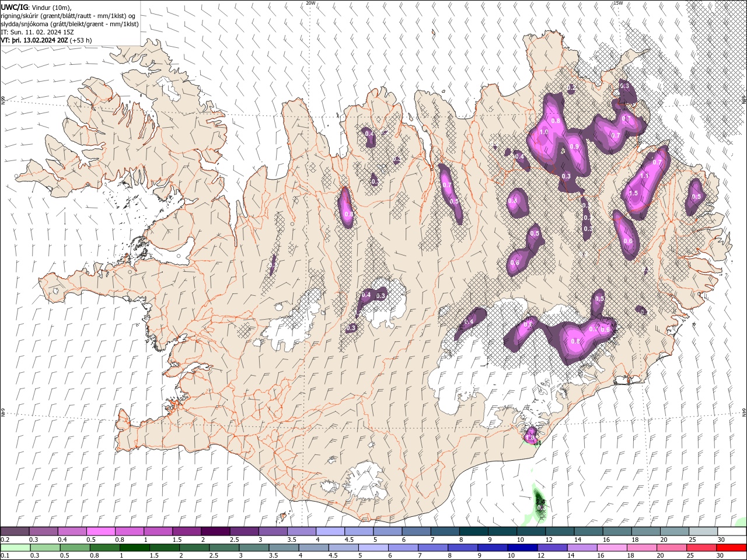This screenshot has height=560, width=747.
Task: Pick the bright pink snow swatch at 0.5
Action: point(101,531)
